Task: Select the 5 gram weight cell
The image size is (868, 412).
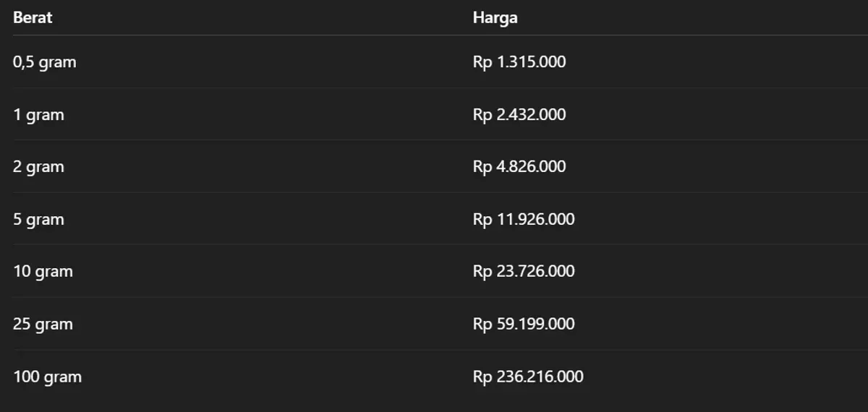Action: pyautogui.click(x=38, y=220)
